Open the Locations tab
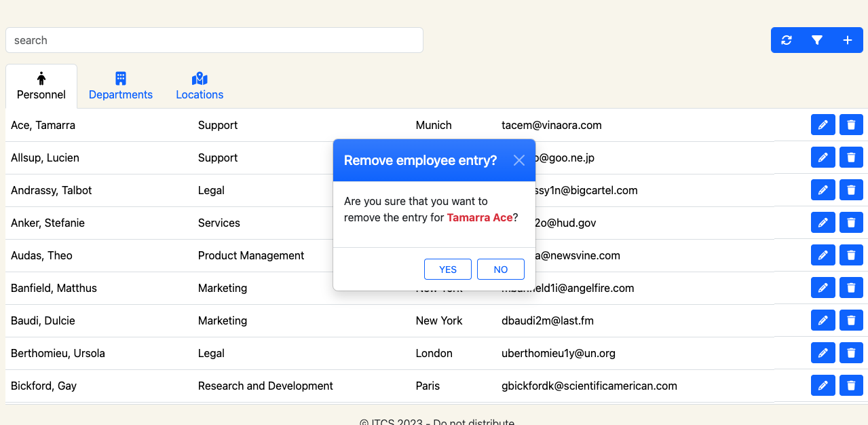The height and width of the screenshot is (425, 868). (x=200, y=86)
